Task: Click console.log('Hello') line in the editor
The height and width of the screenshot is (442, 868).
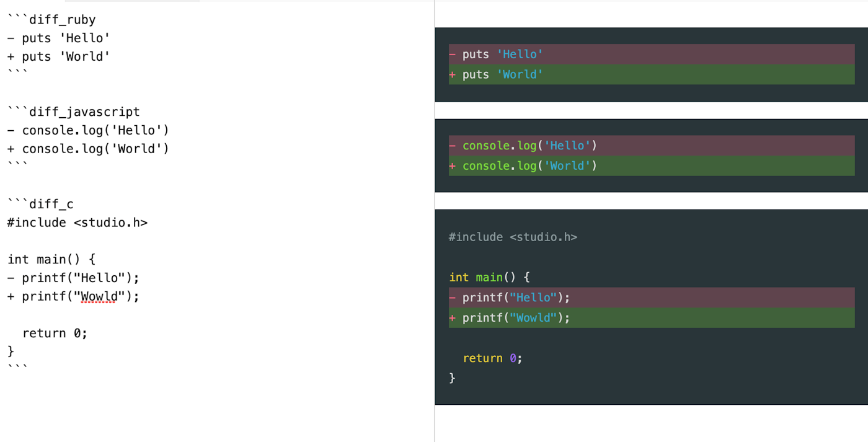Action: [x=87, y=130]
